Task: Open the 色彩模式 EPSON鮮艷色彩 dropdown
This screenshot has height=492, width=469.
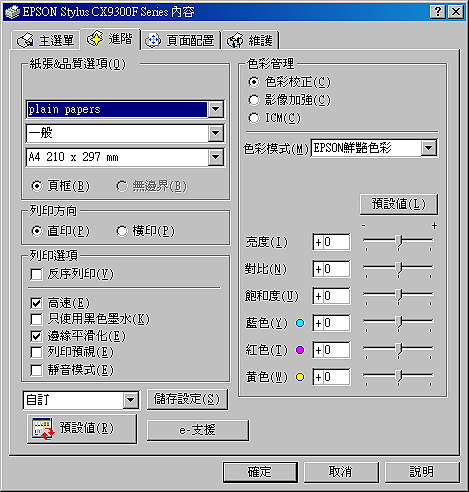Action: click(429, 148)
